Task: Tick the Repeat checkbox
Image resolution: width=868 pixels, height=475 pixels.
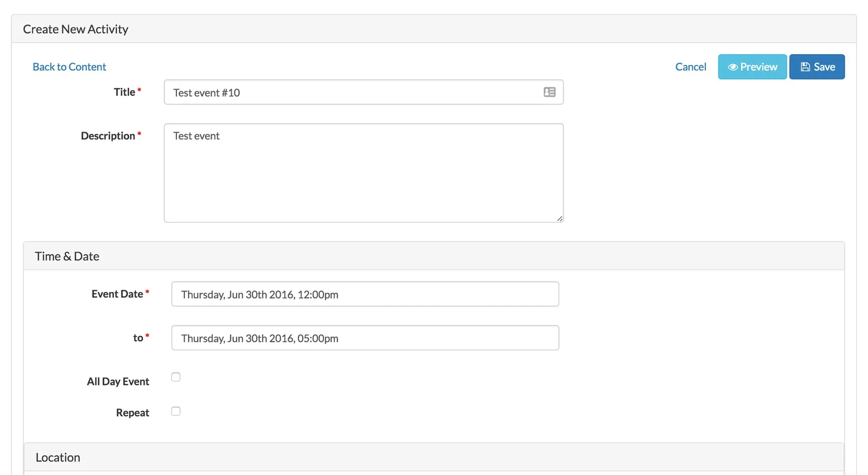Action: (x=176, y=411)
